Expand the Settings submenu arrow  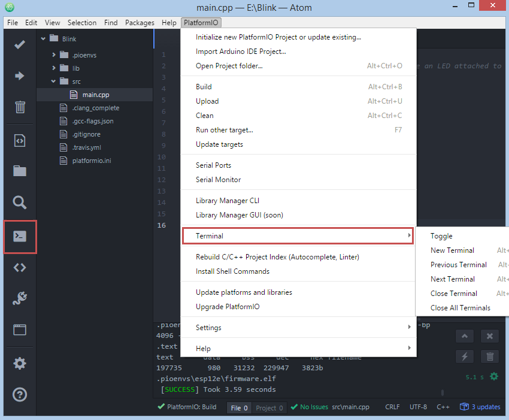pos(410,327)
